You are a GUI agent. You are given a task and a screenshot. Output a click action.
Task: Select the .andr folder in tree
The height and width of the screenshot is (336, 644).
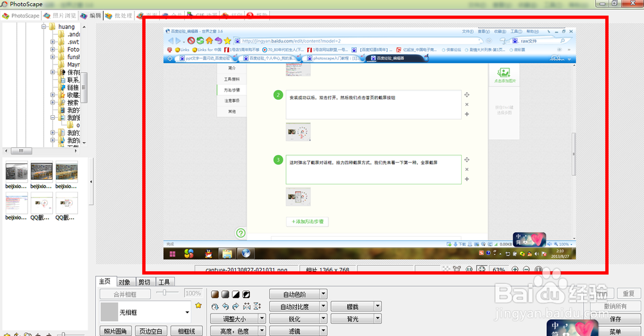(x=73, y=34)
